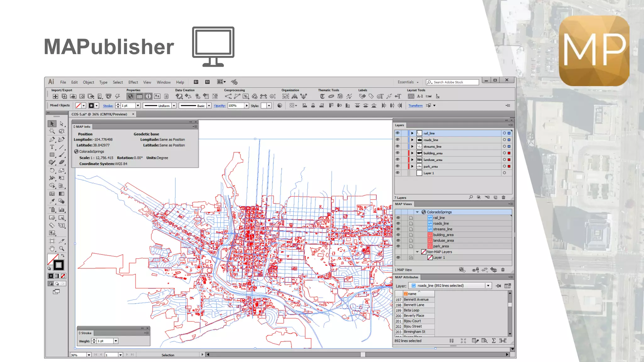This screenshot has width=644, height=362.
Task: Select the Direct Selection tool
Action: click(x=62, y=124)
